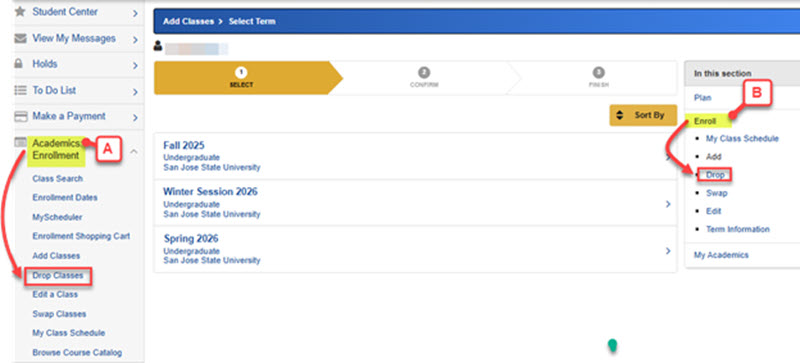The height and width of the screenshot is (363, 800).
Task: Open Make a Payment in the sidebar
Action: [69, 116]
